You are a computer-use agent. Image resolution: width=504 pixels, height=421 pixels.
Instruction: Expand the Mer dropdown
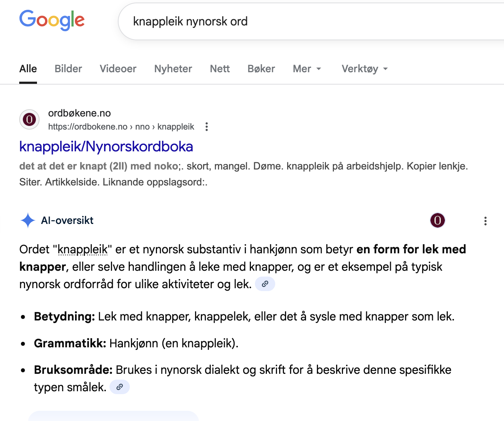[x=307, y=69]
